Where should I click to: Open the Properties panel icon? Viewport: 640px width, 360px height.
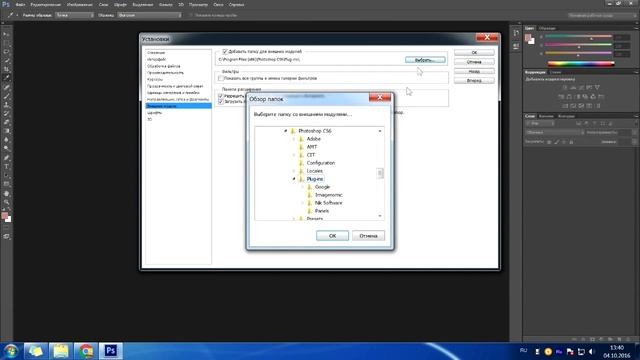pos(516,46)
